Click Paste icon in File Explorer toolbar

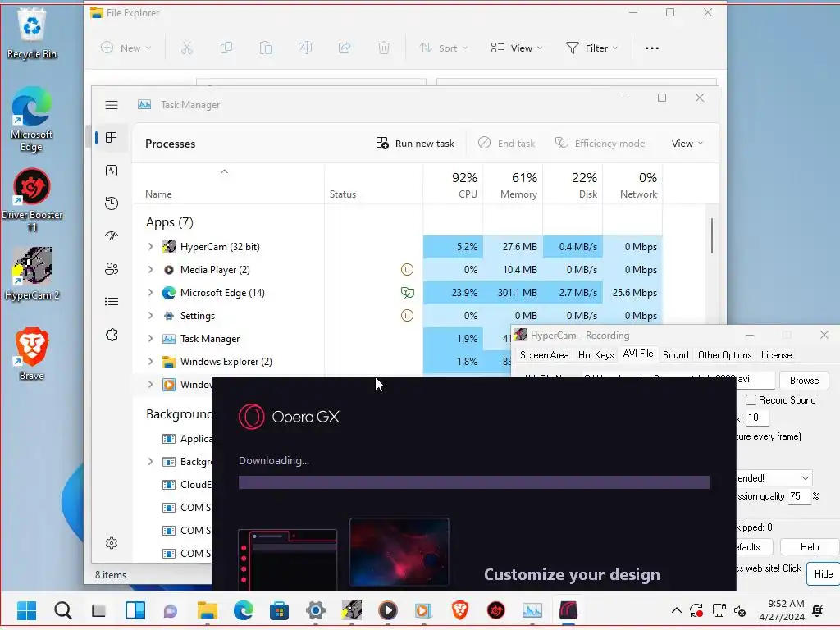(266, 48)
